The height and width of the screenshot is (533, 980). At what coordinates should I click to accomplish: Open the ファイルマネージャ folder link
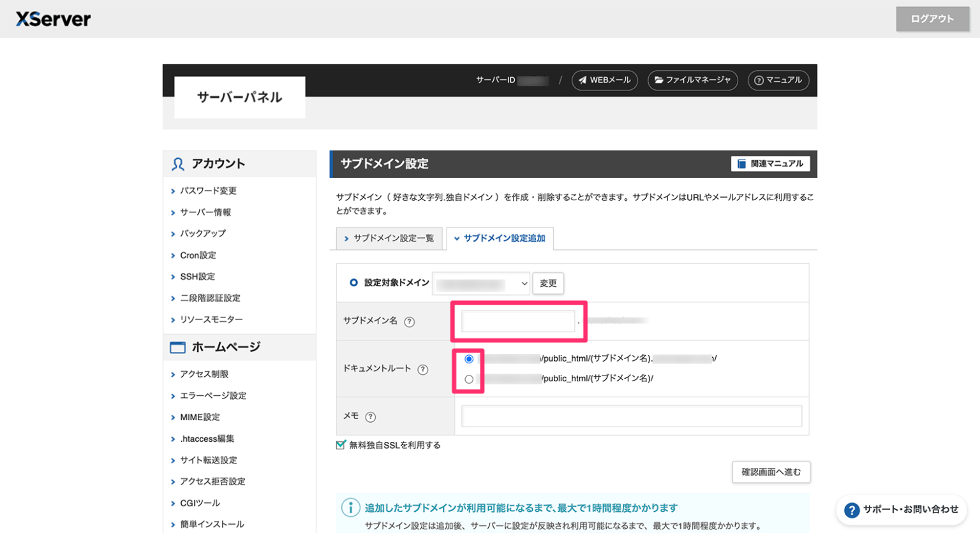692,80
